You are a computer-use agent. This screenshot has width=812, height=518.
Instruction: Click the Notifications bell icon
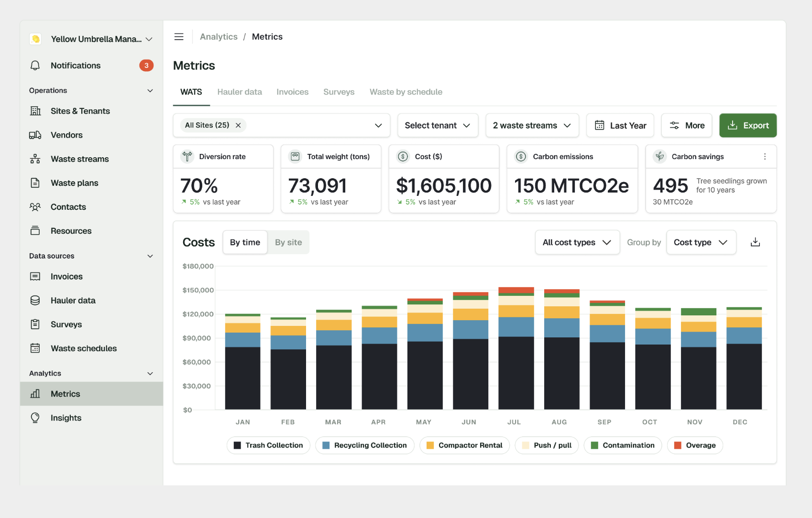pos(35,65)
